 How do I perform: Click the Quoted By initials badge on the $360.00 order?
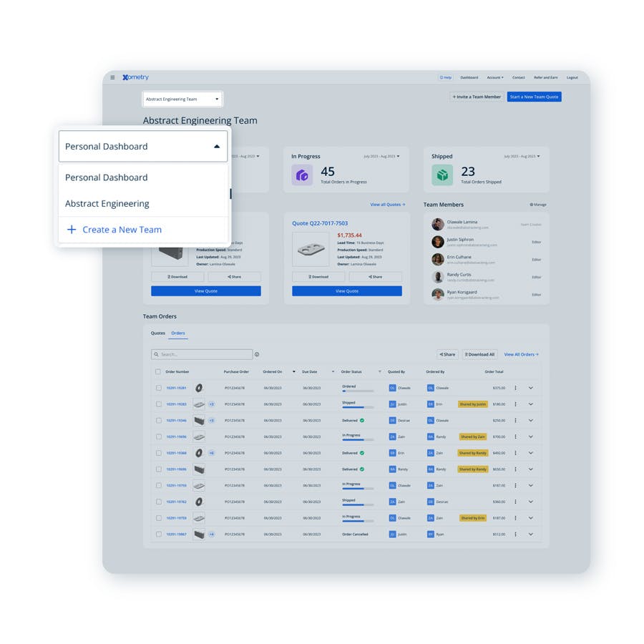tap(392, 502)
